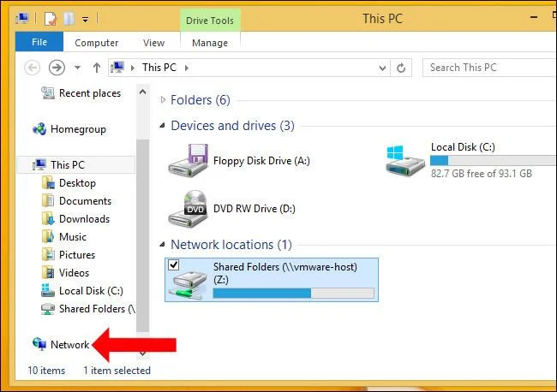Click the Drive Tools contextual tab header
557x392 pixels.
pyautogui.click(x=210, y=21)
